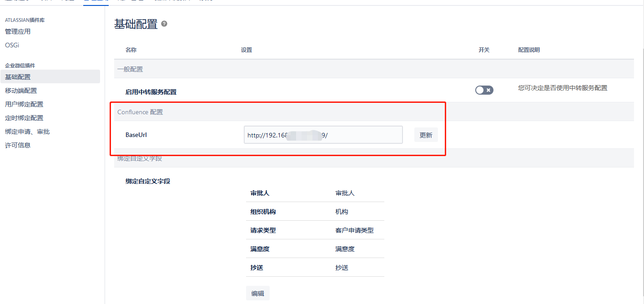The image size is (644, 304).
Task: Open 定时绑定配置 sidebar item
Action: coord(24,118)
